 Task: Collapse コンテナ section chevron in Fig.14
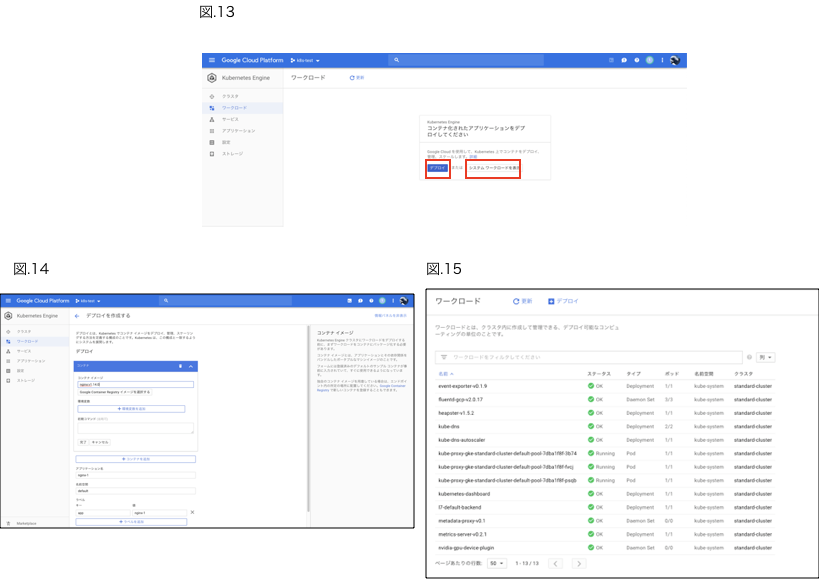[x=191, y=366]
